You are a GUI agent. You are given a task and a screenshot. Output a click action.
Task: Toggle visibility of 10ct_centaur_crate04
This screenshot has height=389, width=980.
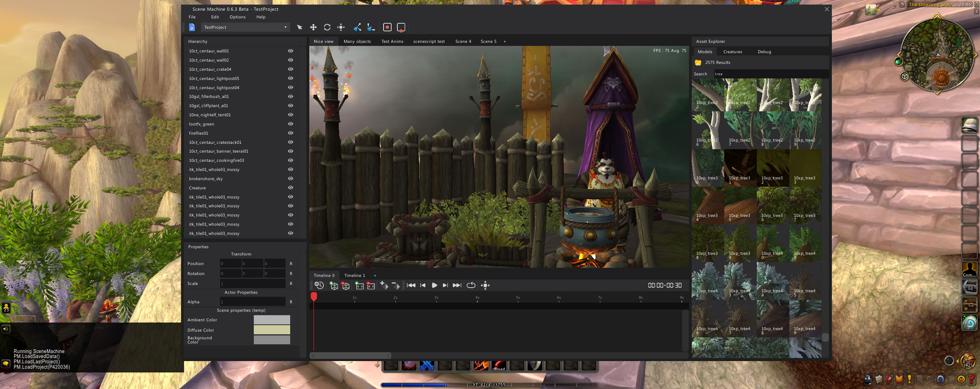tap(291, 69)
